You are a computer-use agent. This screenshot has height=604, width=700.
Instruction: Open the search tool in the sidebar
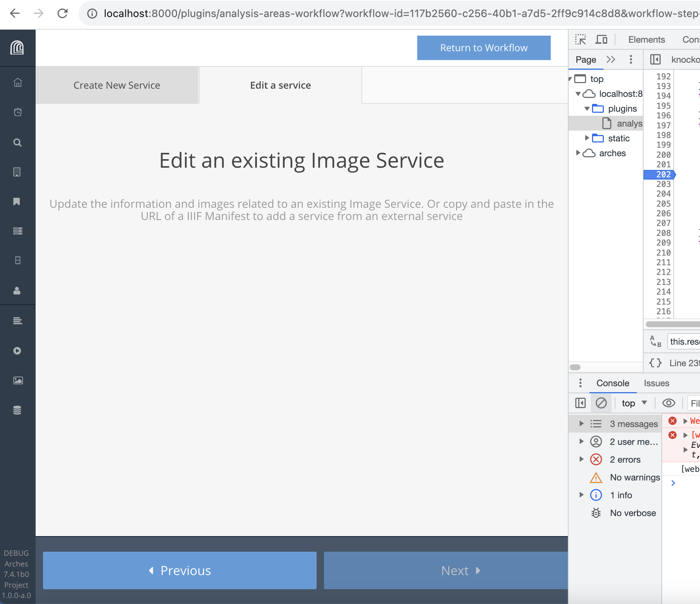coord(17,142)
